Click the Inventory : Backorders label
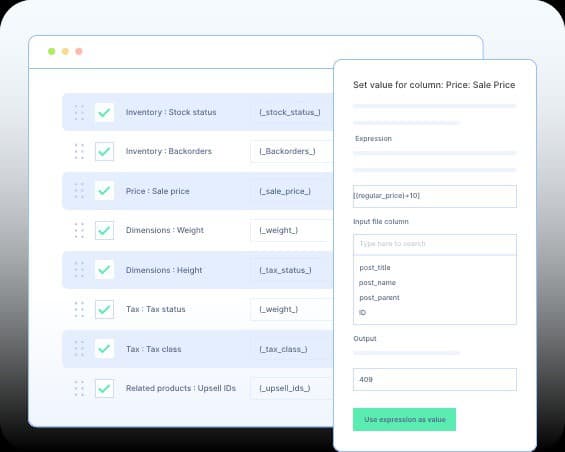 [169, 151]
